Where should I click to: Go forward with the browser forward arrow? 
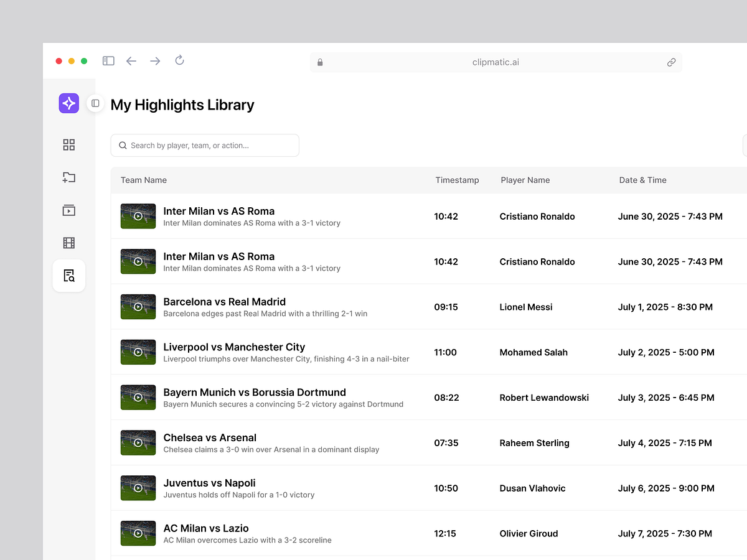[155, 61]
